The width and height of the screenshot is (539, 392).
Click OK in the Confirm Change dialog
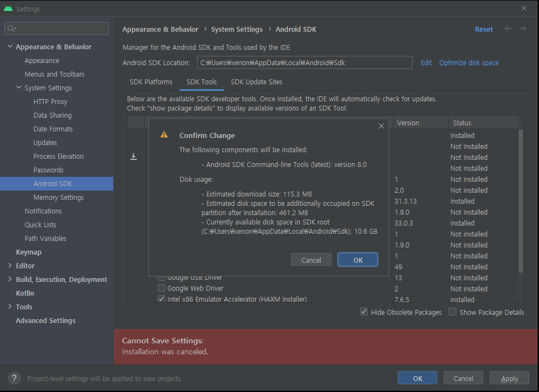pos(358,260)
